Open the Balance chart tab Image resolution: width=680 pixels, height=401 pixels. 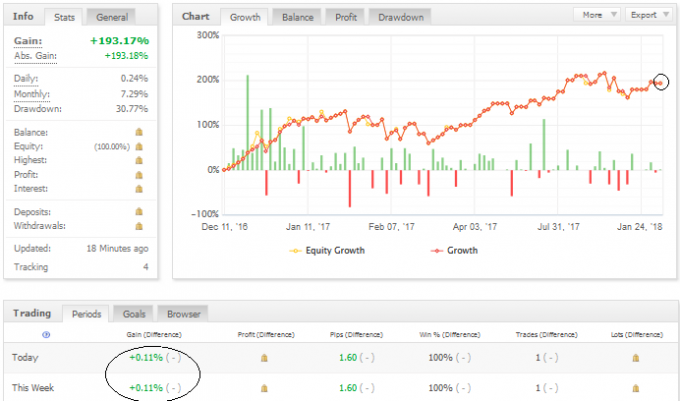click(x=297, y=17)
